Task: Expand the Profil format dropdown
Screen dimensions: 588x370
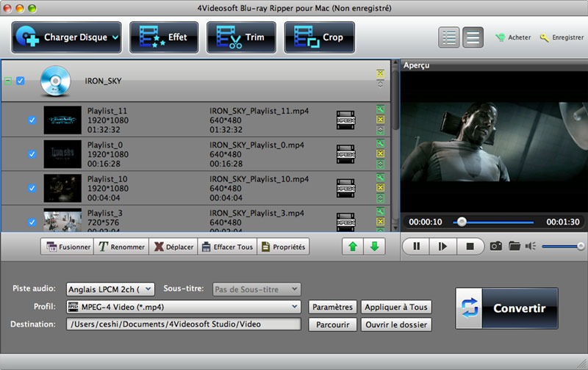Action: click(x=295, y=307)
